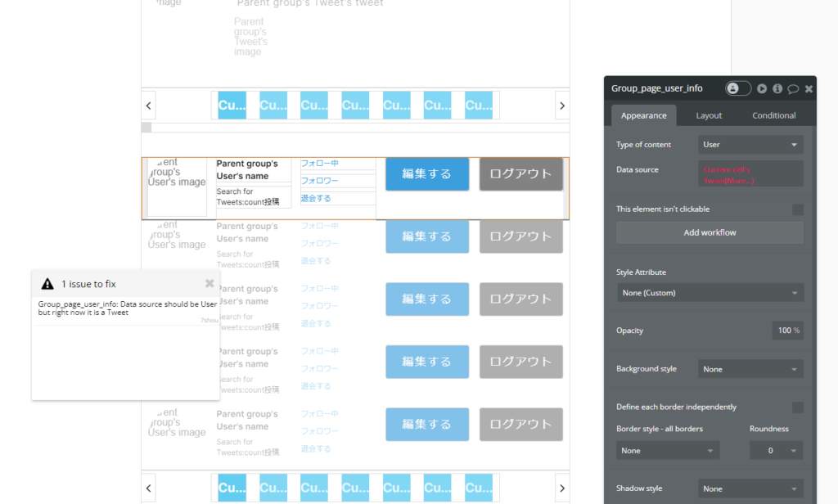Click the right arrow of the top pagination bar

pos(562,106)
